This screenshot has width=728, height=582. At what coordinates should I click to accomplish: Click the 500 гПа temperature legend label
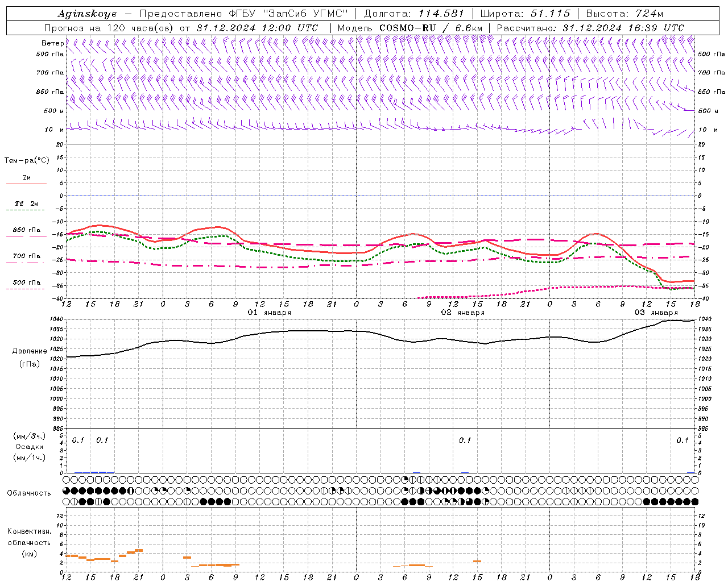[27, 282]
